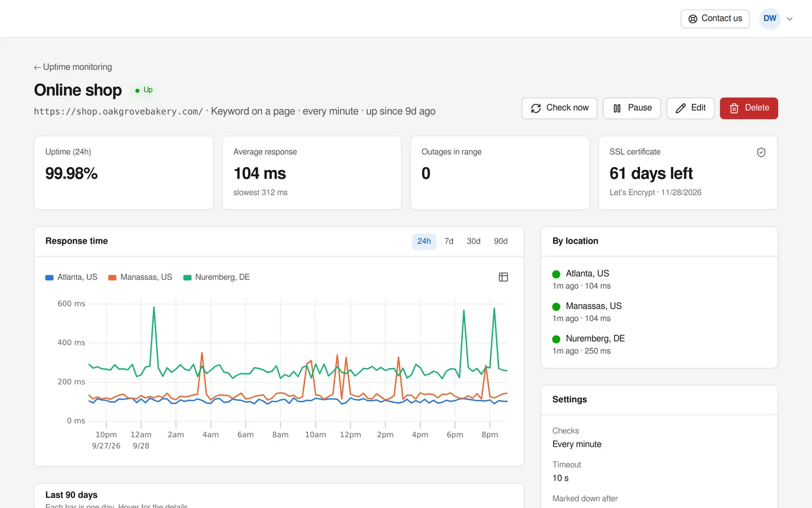
Task: Delete the Online shop monitor
Action: click(x=749, y=108)
